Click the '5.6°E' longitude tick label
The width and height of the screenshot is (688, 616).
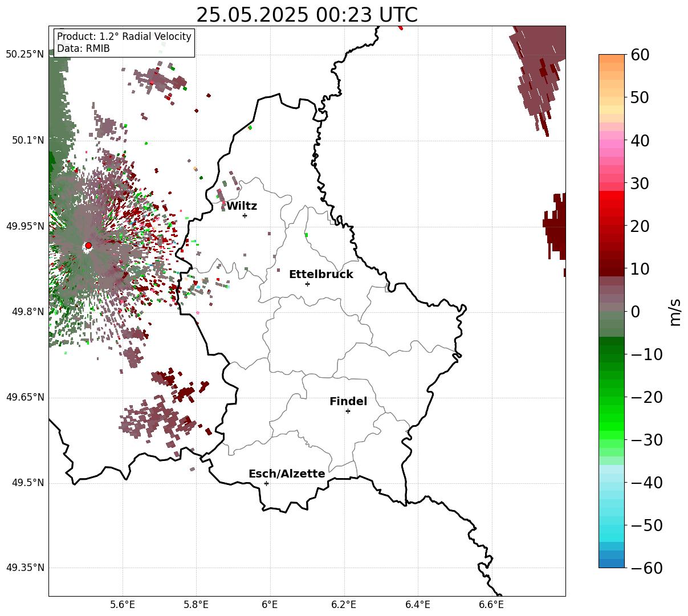coord(123,605)
